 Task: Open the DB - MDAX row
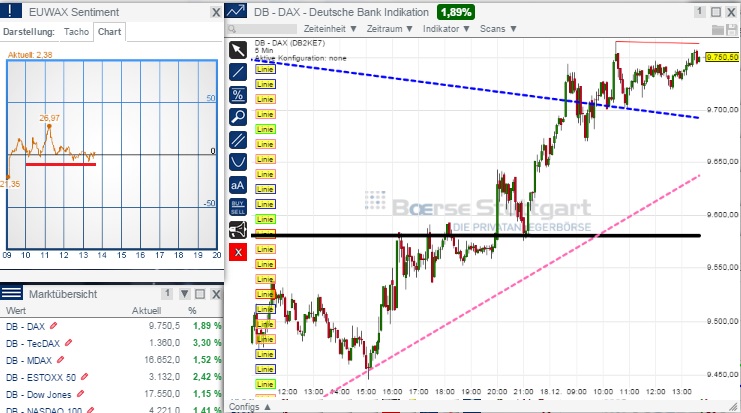(112, 360)
